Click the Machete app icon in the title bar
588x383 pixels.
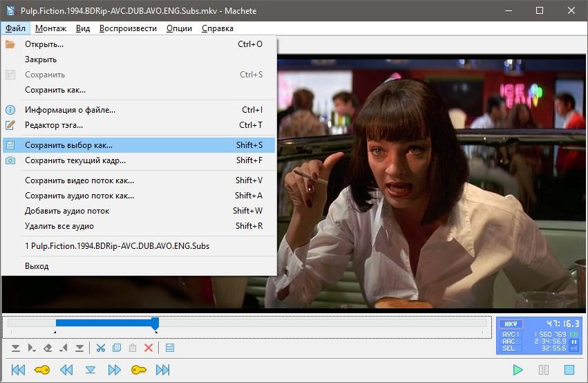coord(11,10)
